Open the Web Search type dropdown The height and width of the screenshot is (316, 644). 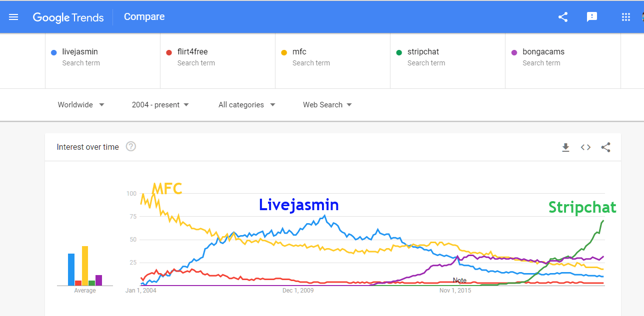coord(327,105)
